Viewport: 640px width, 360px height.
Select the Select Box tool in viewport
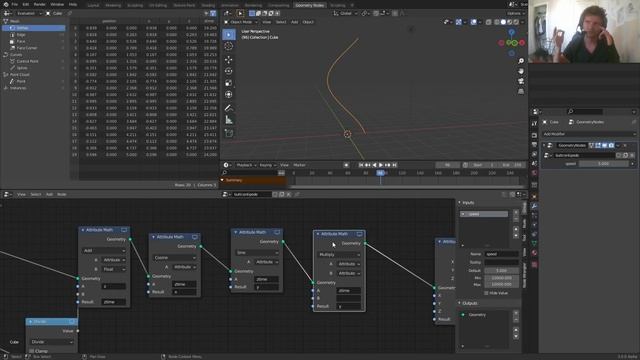(x=229, y=35)
